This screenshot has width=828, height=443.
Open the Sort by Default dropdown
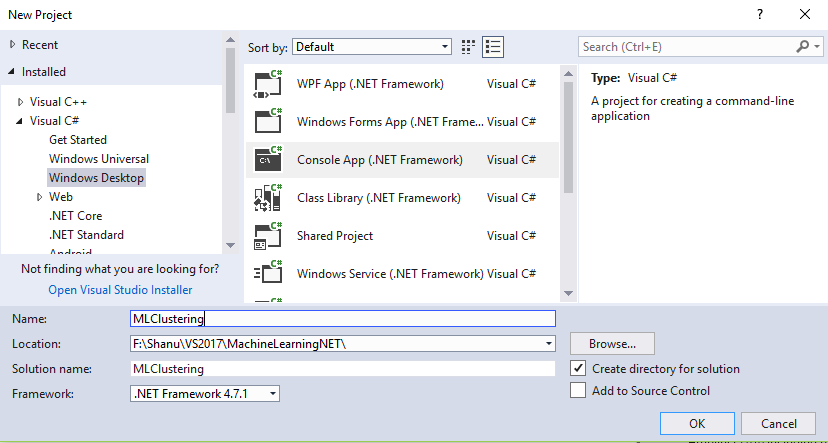tap(372, 47)
